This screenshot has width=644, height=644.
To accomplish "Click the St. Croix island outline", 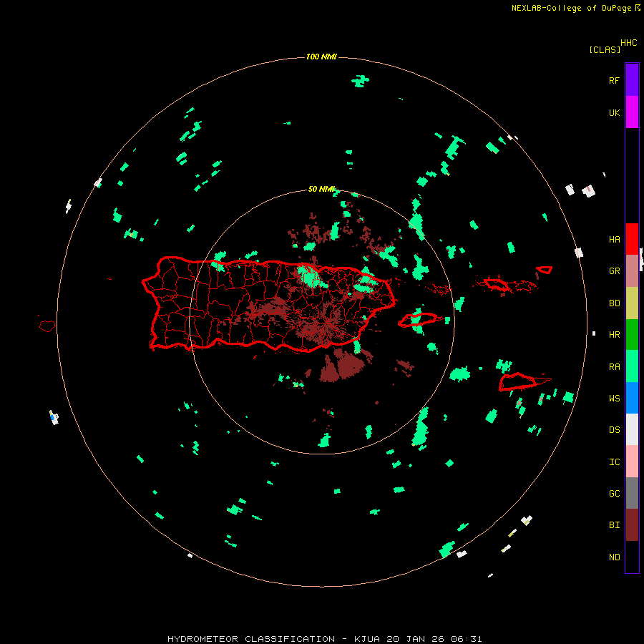I will pyautogui.click(x=519, y=382).
